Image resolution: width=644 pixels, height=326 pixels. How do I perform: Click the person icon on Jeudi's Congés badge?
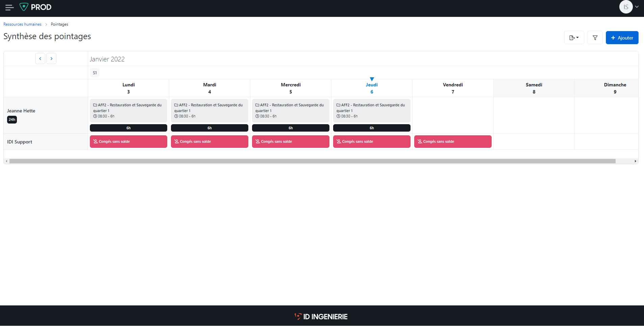[x=338, y=141]
